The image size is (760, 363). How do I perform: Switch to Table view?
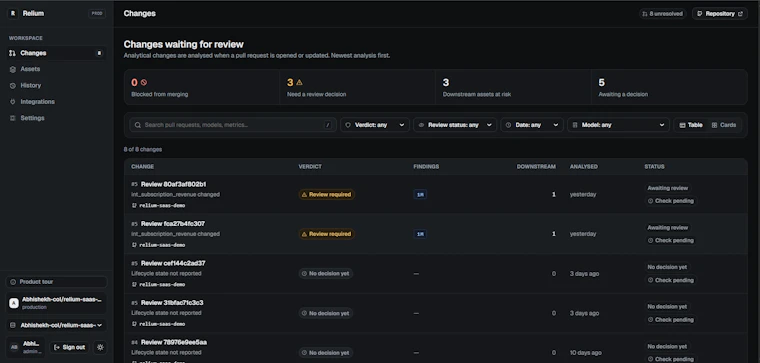[x=691, y=125]
